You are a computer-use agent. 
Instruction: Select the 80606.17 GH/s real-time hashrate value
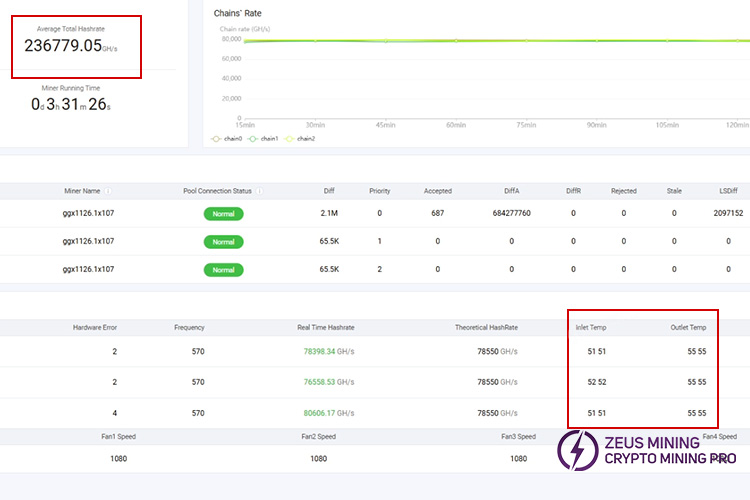click(x=328, y=412)
